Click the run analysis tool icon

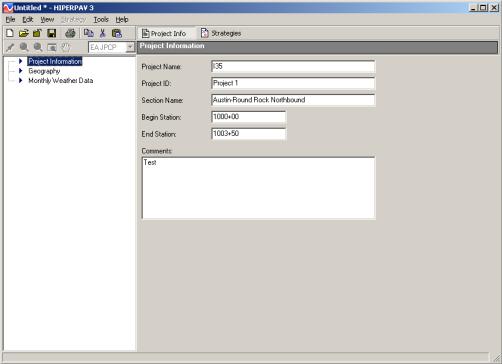[10, 47]
